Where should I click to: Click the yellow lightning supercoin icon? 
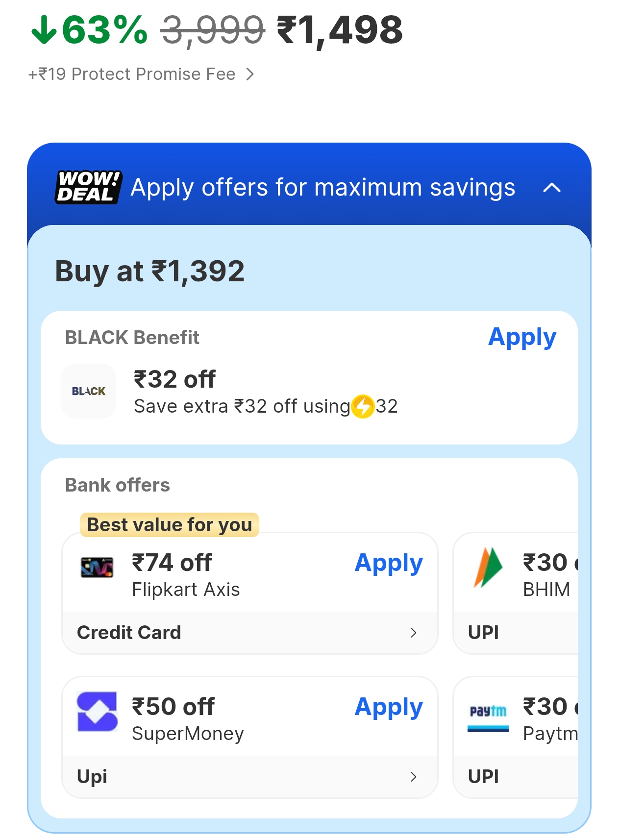coord(363,406)
